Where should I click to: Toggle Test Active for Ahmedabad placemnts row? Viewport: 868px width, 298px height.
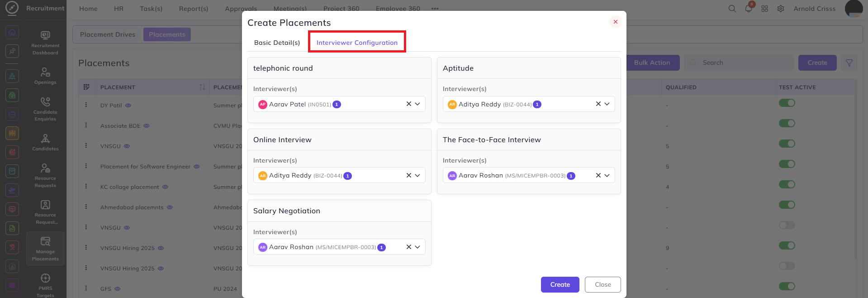click(x=787, y=205)
